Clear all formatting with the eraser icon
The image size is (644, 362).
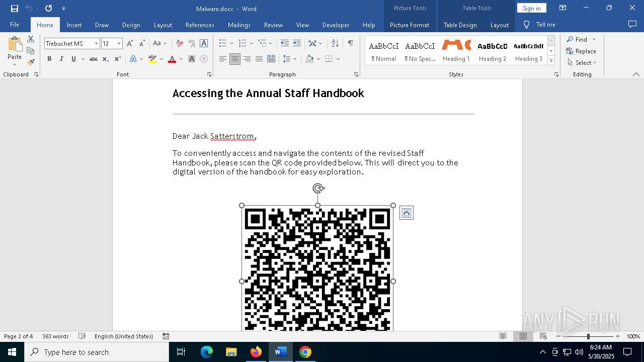coord(180,44)
